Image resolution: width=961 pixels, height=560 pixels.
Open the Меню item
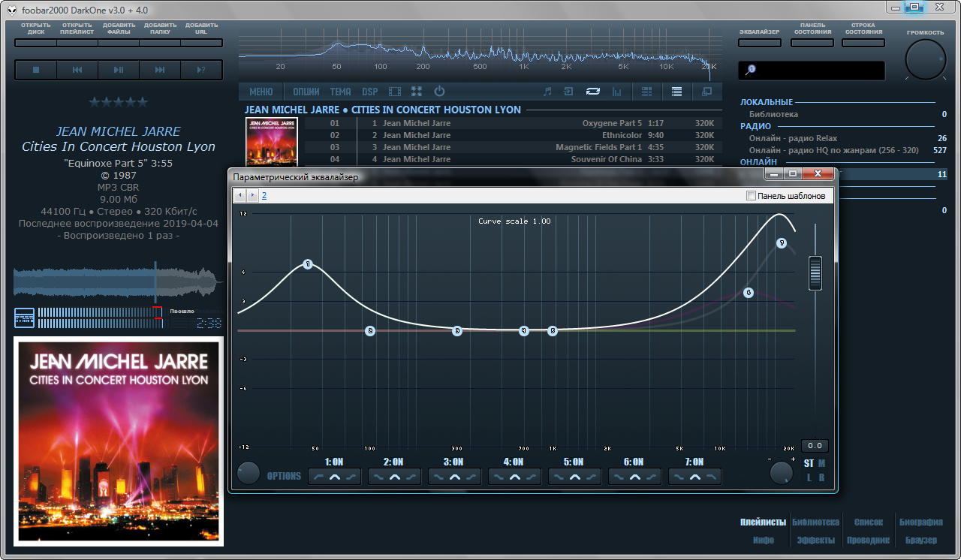pos(261,92)
